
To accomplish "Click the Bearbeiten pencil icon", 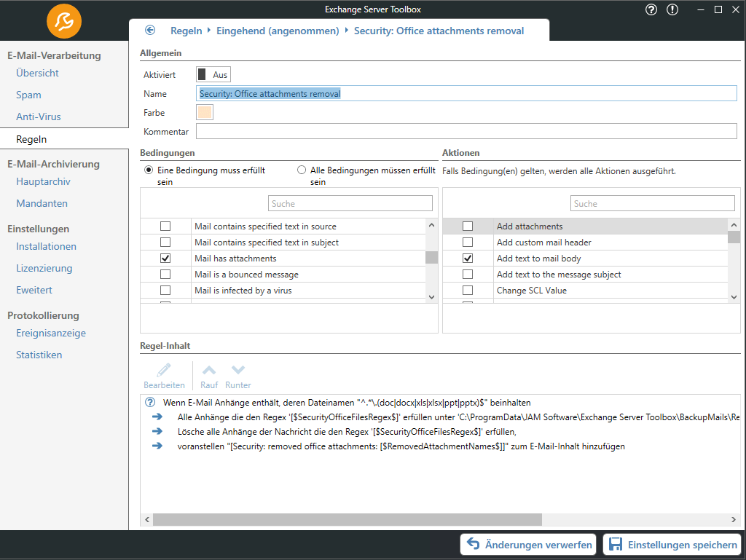I will coord(164,371).
